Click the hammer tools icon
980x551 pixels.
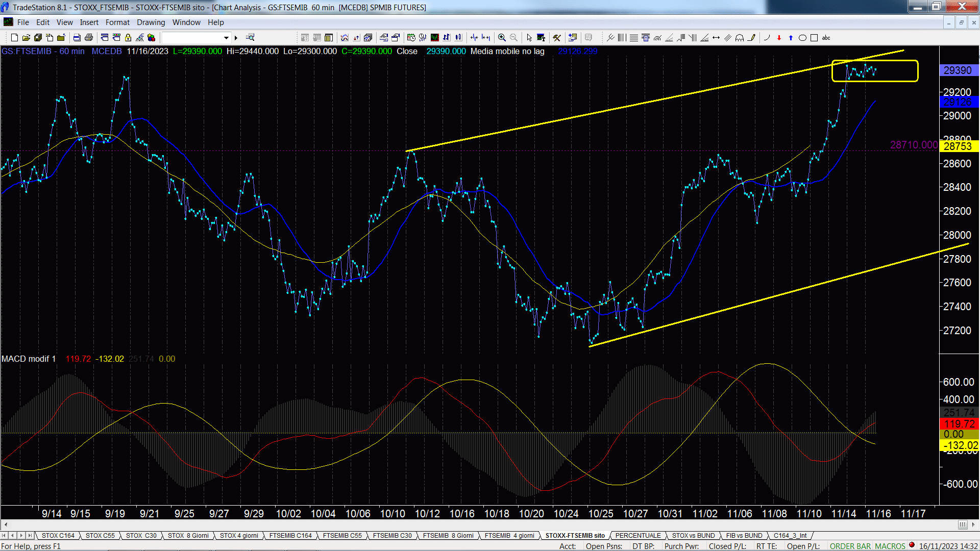pyautogui.click(x=557, y=38)
